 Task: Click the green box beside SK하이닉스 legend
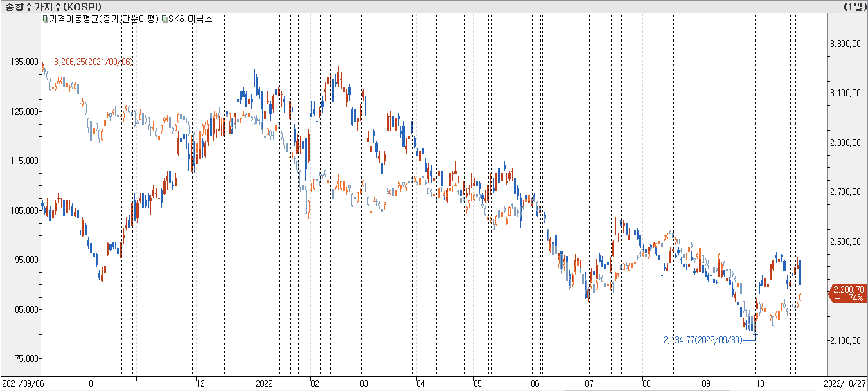165,19
